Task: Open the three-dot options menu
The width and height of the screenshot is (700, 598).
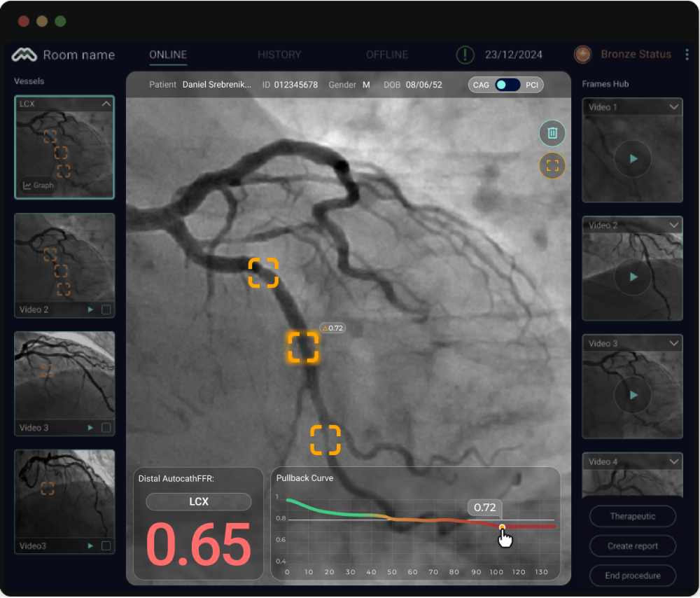Action: (687, 55)
